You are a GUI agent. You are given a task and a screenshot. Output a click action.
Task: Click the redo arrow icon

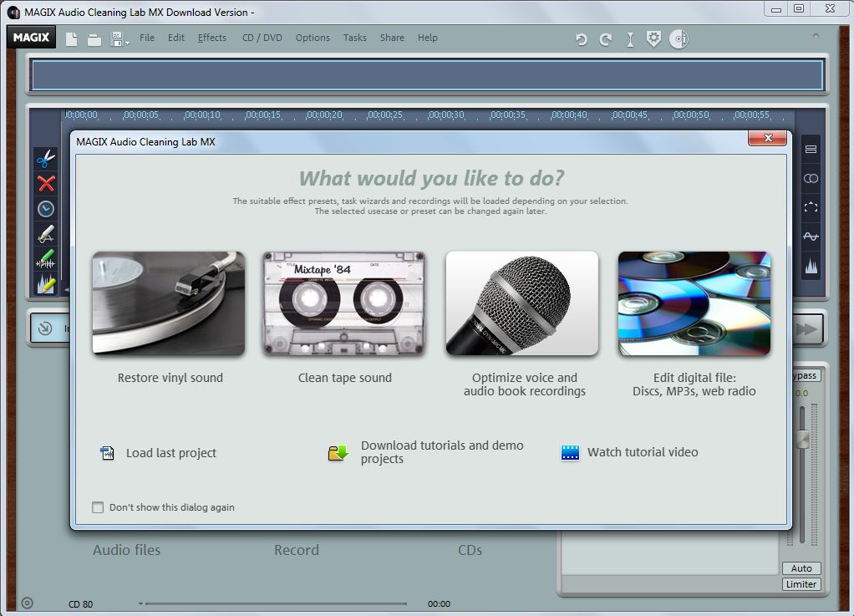coord(605,38)
